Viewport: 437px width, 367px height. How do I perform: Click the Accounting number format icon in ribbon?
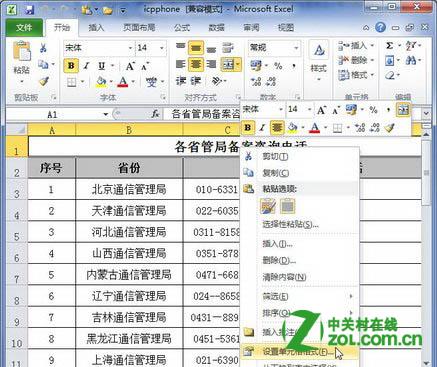(256, 65)
